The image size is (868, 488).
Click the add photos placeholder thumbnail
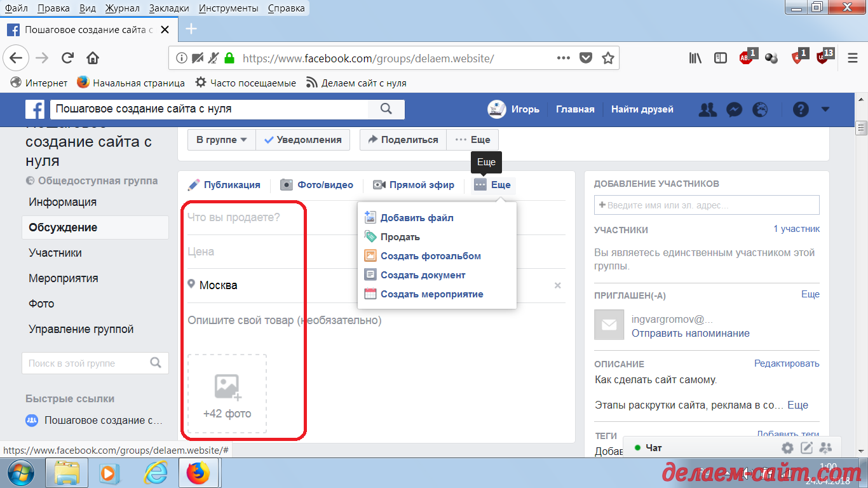pos(227,394)
